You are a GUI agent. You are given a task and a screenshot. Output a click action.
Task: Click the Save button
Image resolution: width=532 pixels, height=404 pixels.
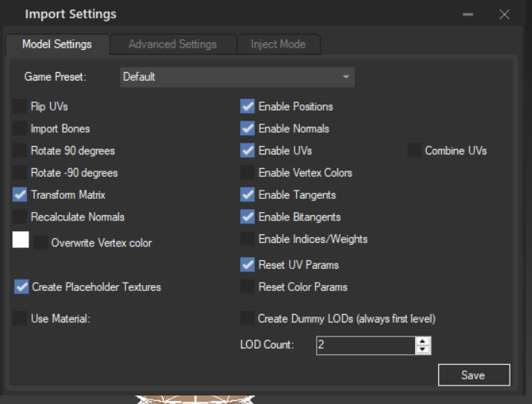coord(474,375)
